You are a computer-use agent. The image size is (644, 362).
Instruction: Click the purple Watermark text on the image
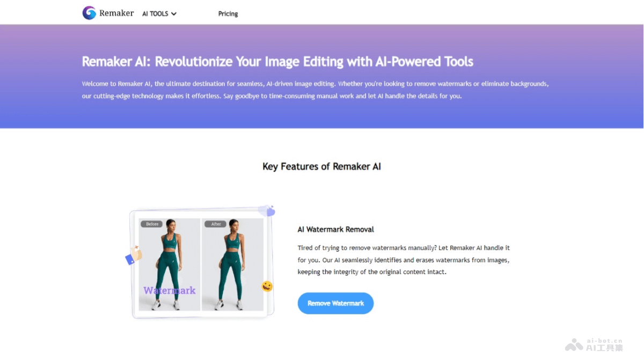pyautogui.click(x=169, y=290)
